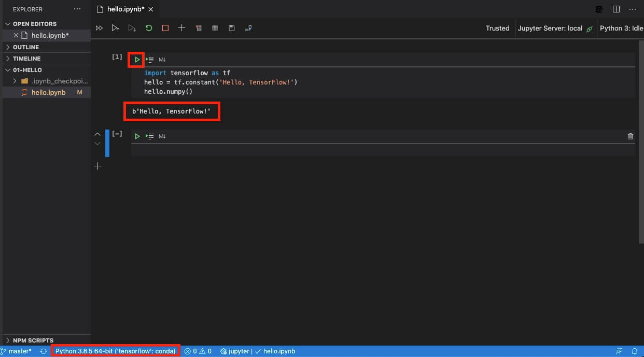Synchronize changes in the status bar
Image resolution: width=644 pixels, height=357 pixels.
pyautogui.click(x=44, y=351)
